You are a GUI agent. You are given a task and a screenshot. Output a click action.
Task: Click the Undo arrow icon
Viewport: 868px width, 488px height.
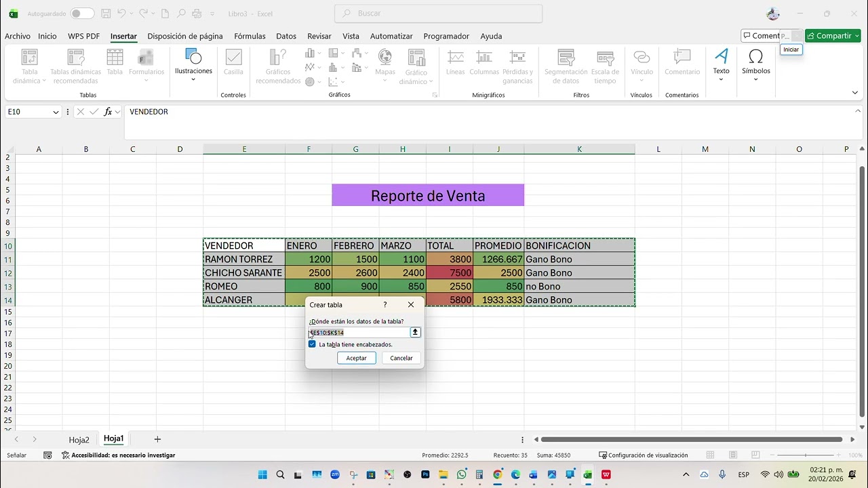pos(121,14)
